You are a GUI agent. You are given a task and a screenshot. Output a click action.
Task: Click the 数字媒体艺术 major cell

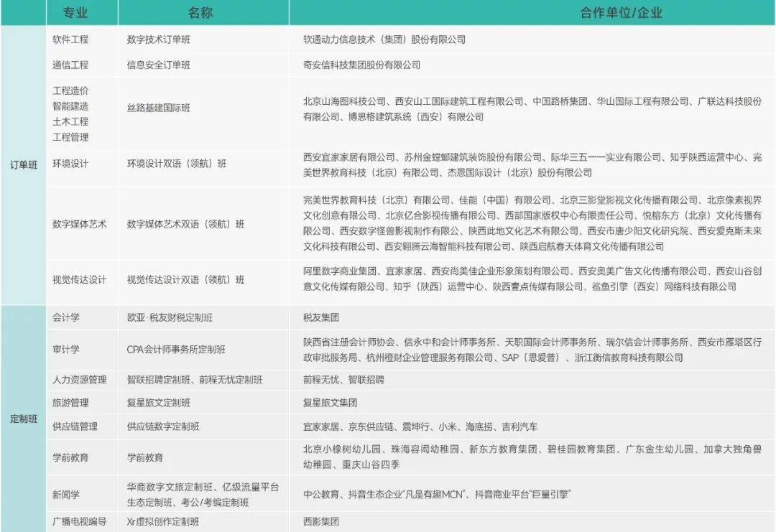79,224
